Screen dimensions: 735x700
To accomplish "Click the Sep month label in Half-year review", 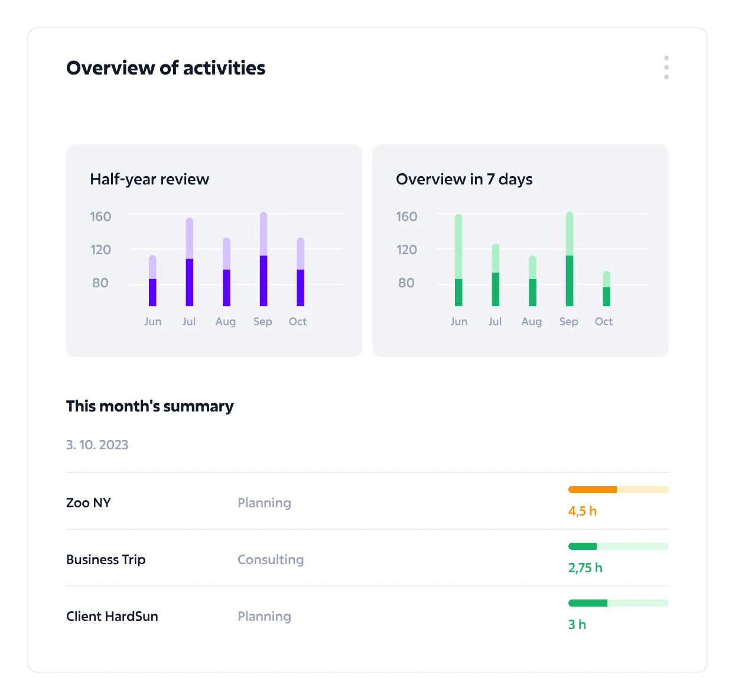I will tap(263, 322).
